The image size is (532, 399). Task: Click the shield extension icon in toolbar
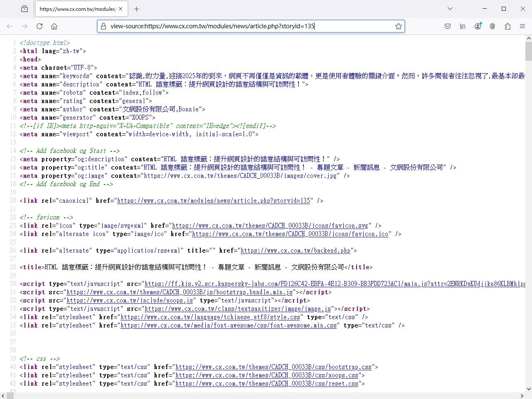coord(493,26)
